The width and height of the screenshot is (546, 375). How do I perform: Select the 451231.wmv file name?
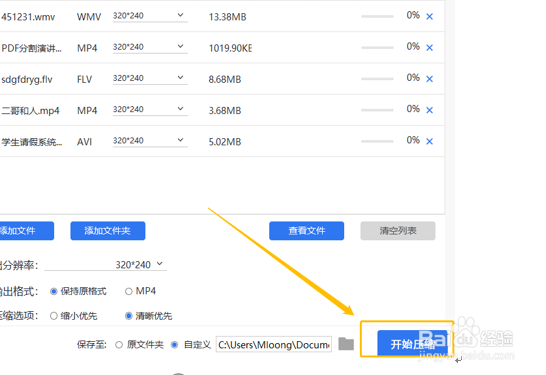tap(28, 17)
